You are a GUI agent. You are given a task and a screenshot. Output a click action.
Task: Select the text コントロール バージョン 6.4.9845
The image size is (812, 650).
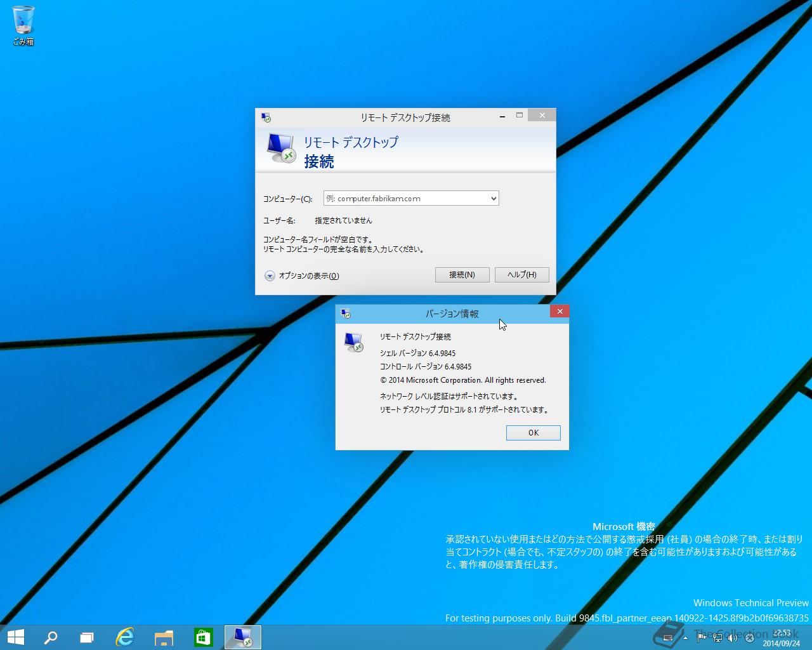coord(425,366)
